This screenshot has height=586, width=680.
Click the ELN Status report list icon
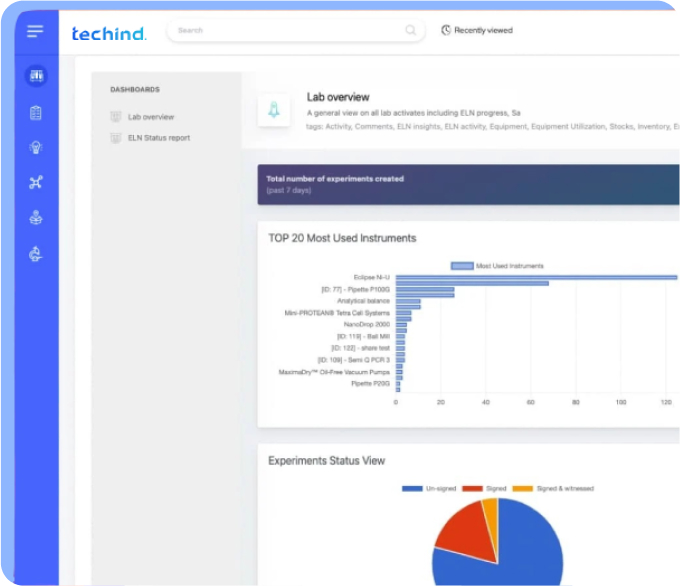115,138
